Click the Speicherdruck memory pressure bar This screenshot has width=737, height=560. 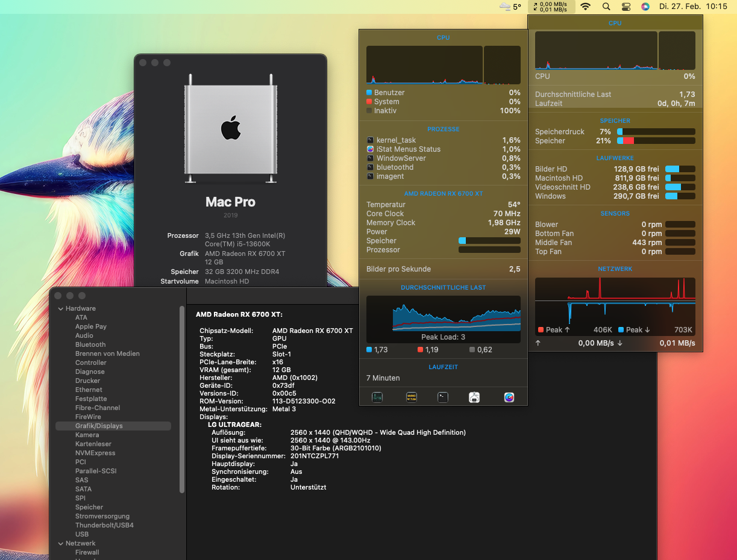point(656,131)
